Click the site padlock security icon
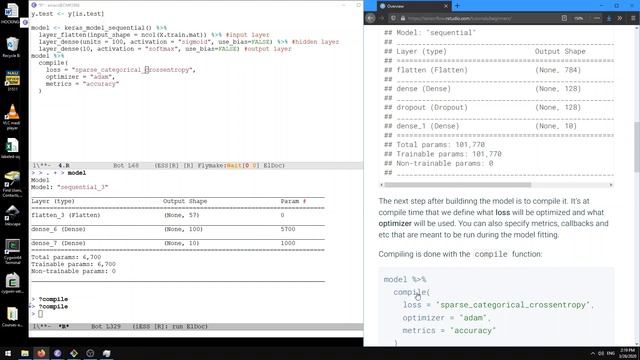Image resolution: width=640 pixels, height=360 pixels. (x=402, y=18)
